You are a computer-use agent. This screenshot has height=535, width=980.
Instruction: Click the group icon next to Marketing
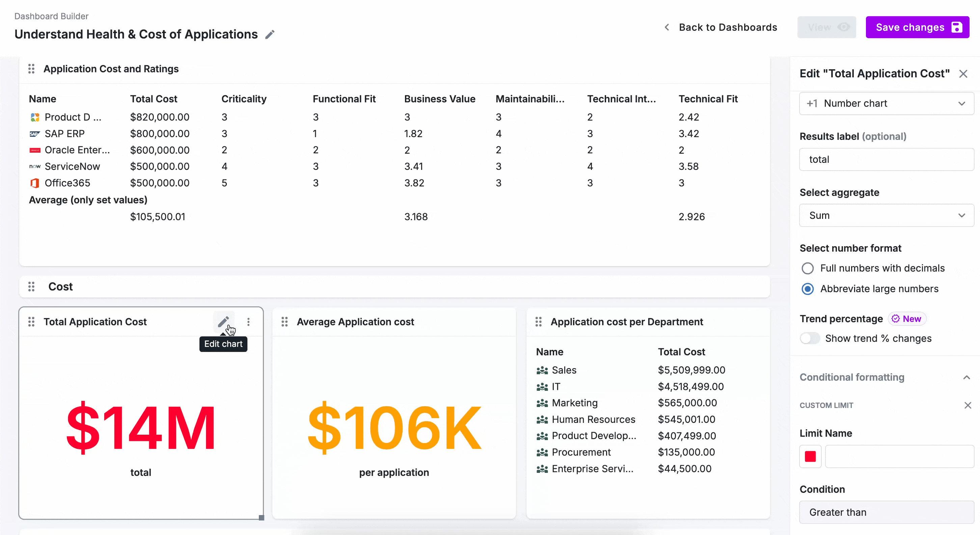[542, 403]
